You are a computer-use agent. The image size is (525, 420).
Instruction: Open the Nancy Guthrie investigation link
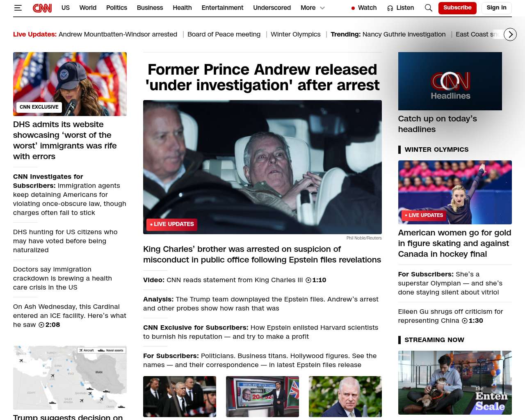click(404, 34)
